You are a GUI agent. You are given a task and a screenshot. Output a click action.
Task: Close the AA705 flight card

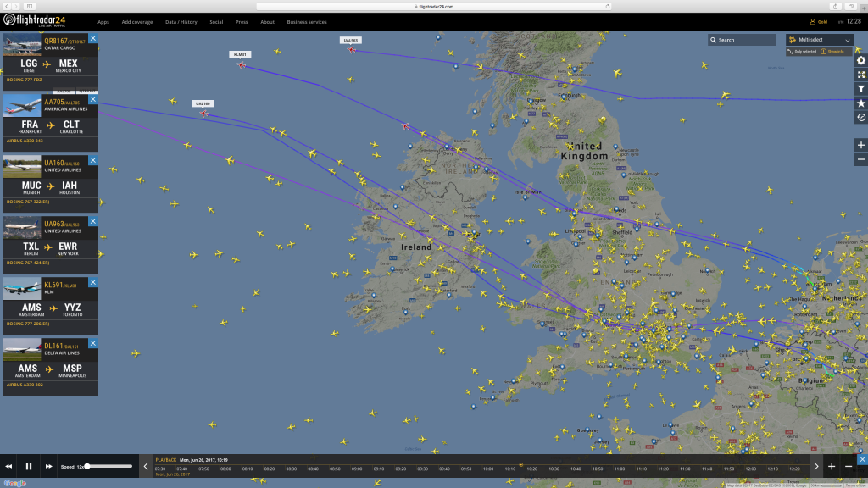tap(93, 99)
